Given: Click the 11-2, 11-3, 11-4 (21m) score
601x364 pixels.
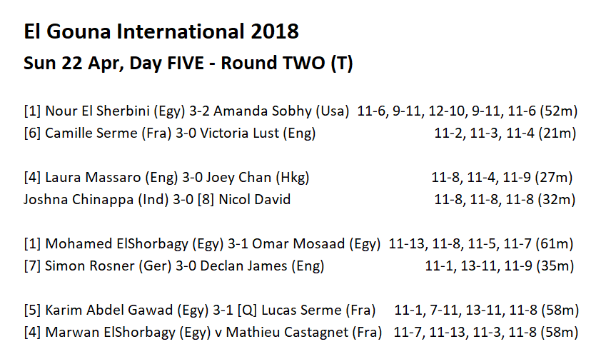Looking at the screenshot, I should point(505,133).
